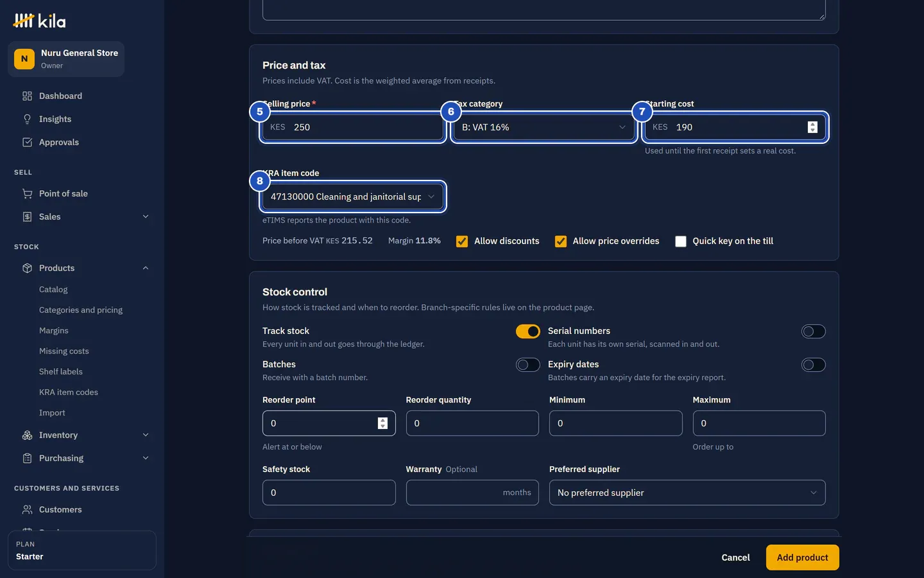This screenshot has height=578, width=924.
Task: Click the Reorder point spinner arrows
Action: tap(382, 423)
